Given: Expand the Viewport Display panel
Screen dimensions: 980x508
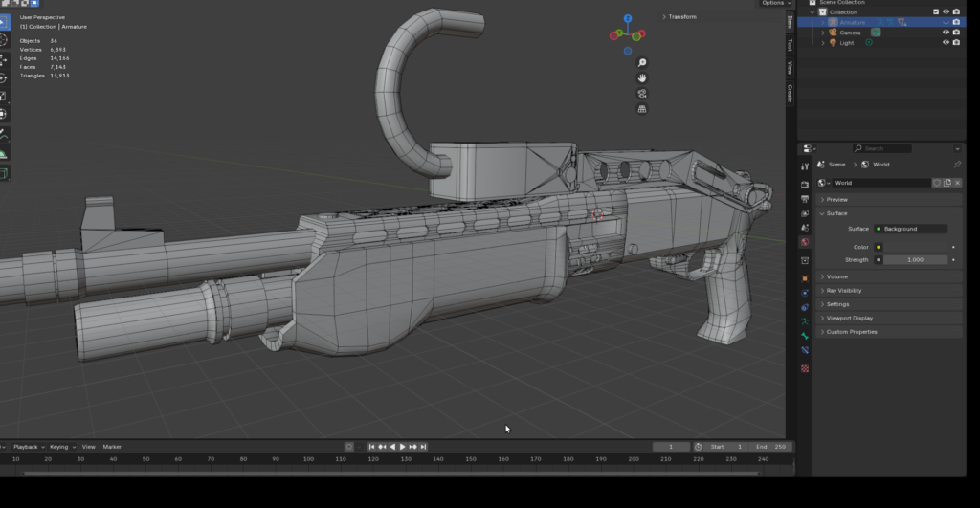Looking at the screenshot, I should [889, 318].
